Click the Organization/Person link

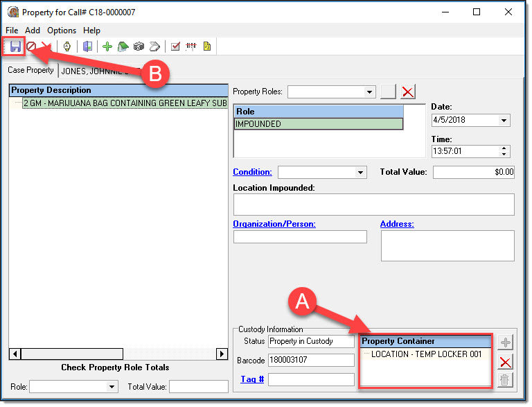pos(274,224)
